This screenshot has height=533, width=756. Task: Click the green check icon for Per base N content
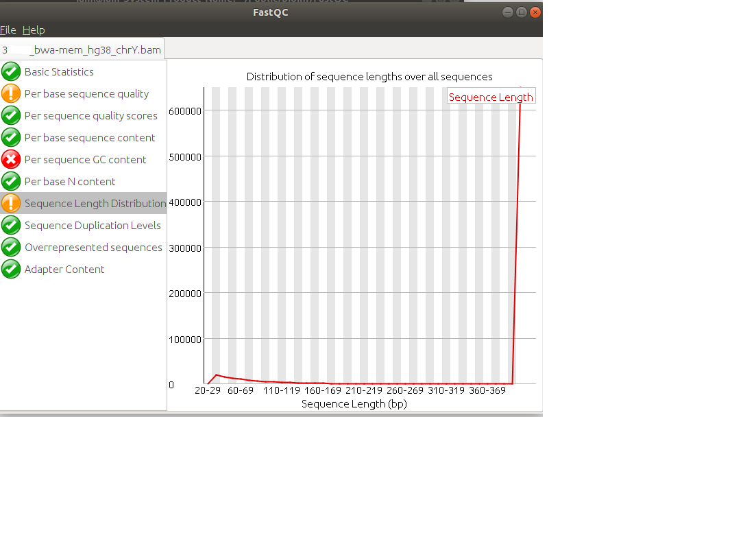pyautogui.click(x=10, y=181)
